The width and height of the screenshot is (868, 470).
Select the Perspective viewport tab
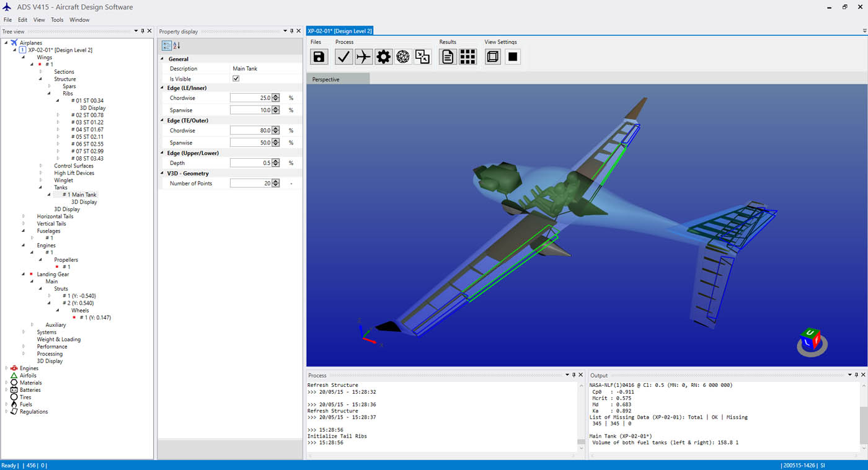click(338, 79)
